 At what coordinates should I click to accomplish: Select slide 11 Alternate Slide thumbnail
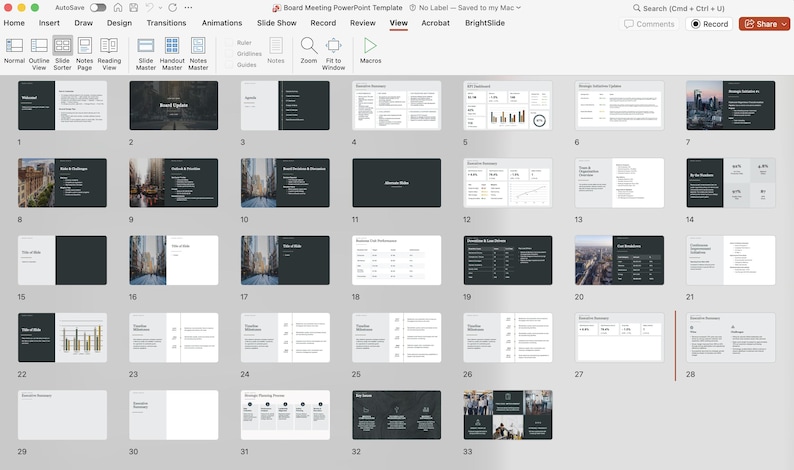[x=396, y=183]
